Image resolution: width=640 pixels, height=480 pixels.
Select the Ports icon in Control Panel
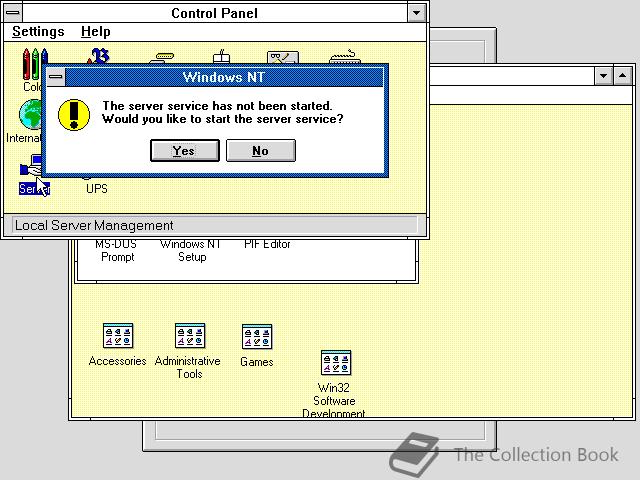click(x=161, y=58)
